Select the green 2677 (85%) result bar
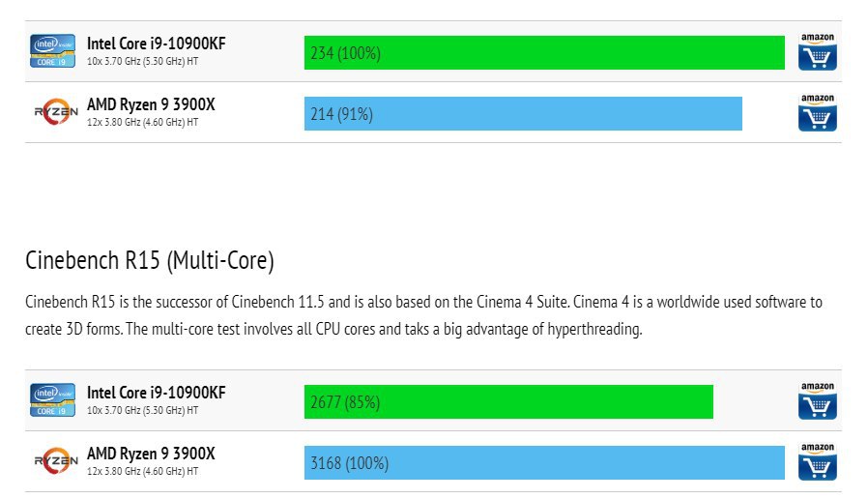 point(508,401)
